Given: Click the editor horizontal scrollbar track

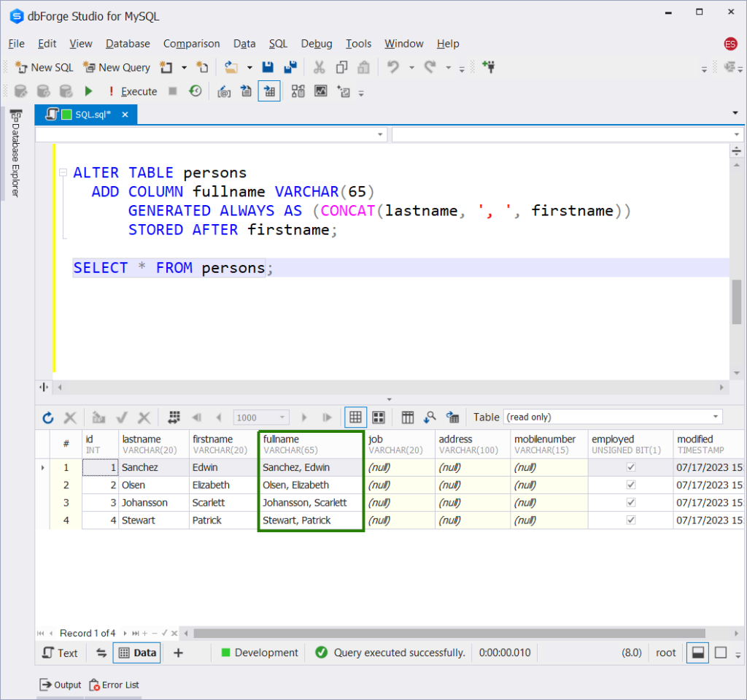Looking at the screenshot, I should pyautogui.click(x=390, y=387).
